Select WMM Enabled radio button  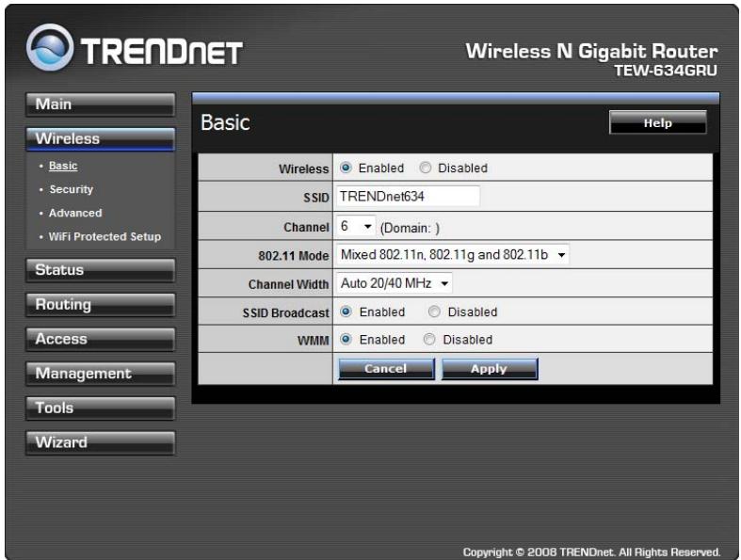click(x=346, y=340)
